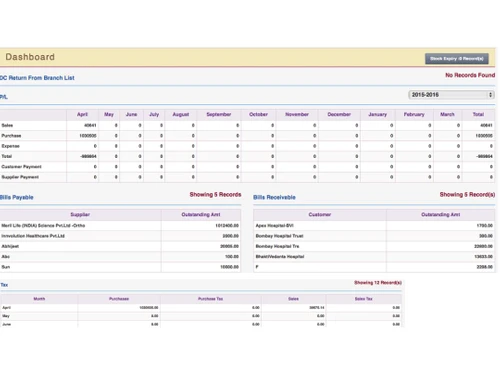Click the Sales column header in Tax table
Image resolution: width=500 pixels, height=375 pixels.
293,299
